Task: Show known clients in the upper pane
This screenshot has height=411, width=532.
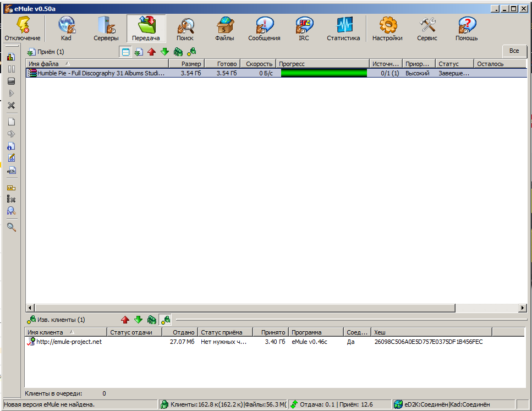Action: click(191, 52)
